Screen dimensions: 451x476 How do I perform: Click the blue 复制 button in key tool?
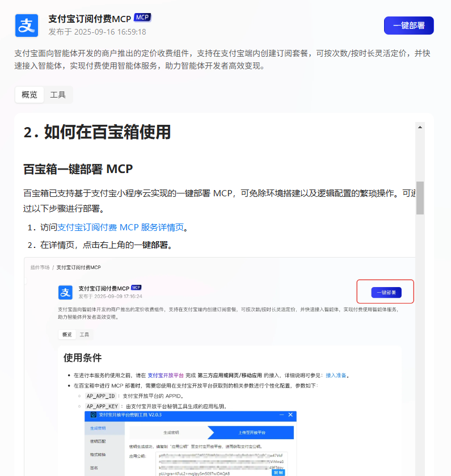click(277, 471)
